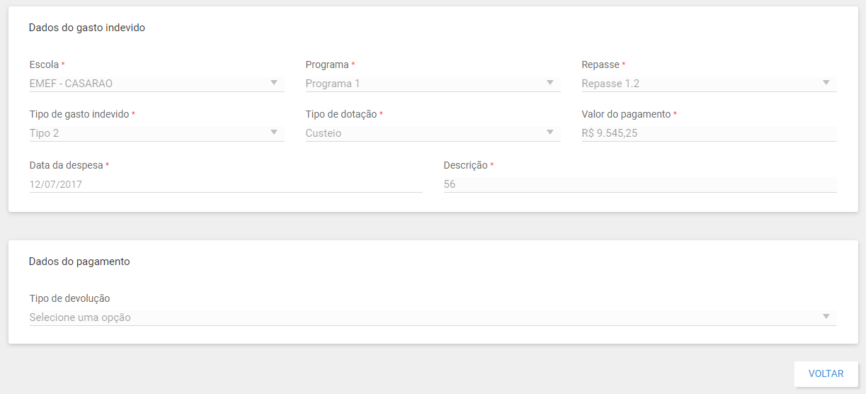
Task: Click the Descrição field containing 56
Action: (x=640, y=184)
